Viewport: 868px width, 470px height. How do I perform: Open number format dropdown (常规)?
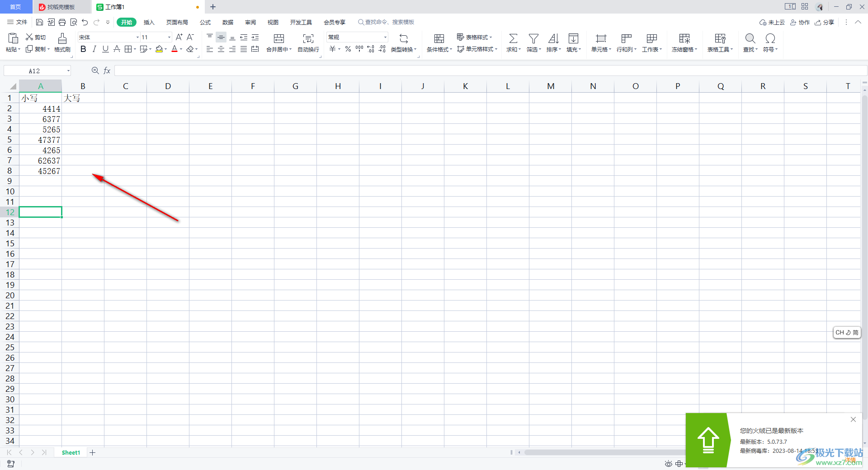click(385, 37)
